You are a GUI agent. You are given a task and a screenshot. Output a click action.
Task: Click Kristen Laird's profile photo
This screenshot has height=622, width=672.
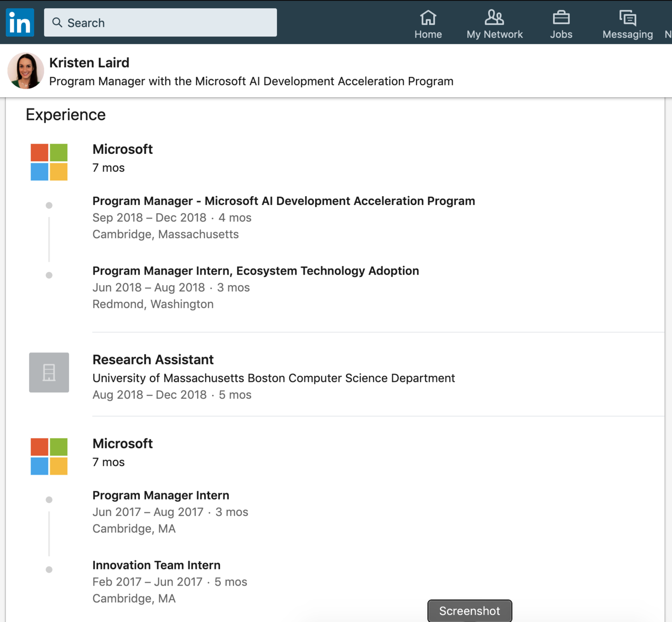coord(26,70)
